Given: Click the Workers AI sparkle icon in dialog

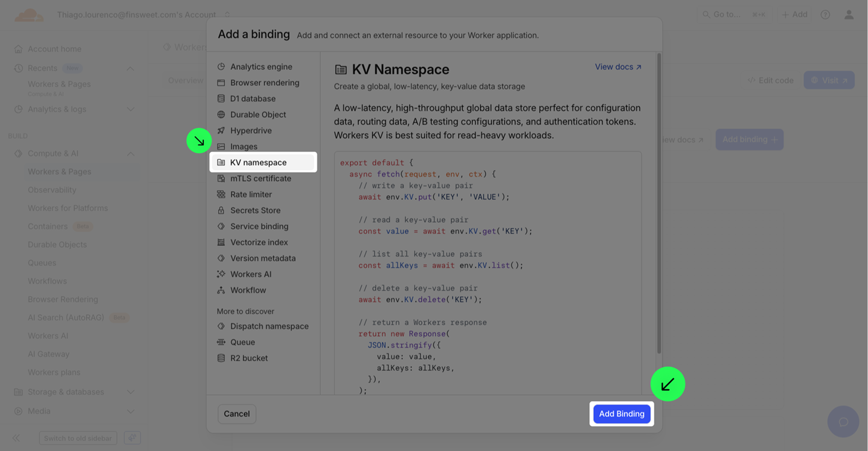Looking at the screenshot, I should 221,274.
